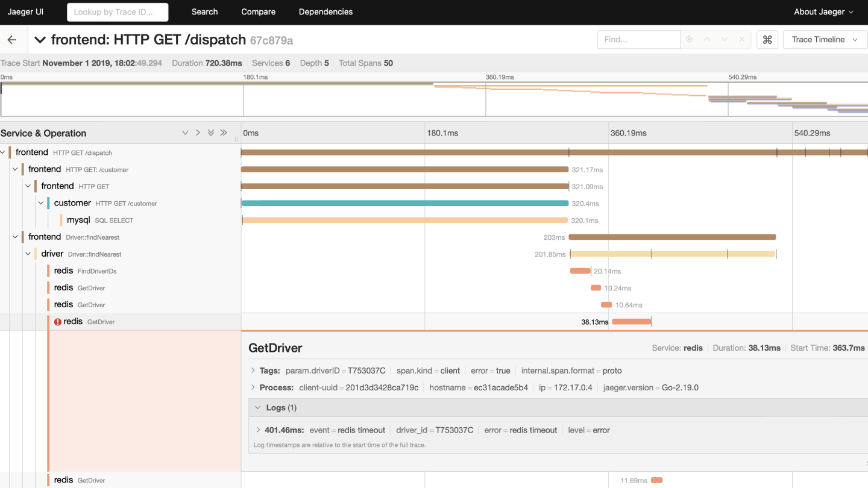Click the trace minimap overview graph

[x=434, y=99]
